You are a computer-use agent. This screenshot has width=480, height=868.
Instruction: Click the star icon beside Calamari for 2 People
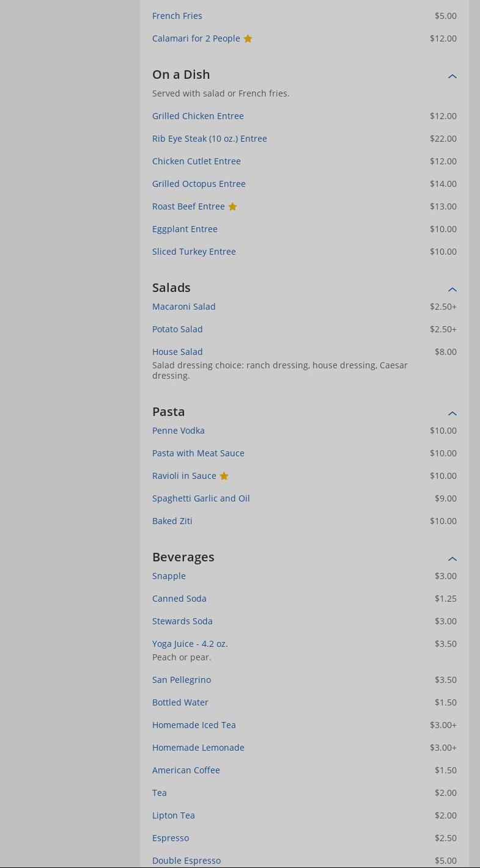click(x=248, y=38)
